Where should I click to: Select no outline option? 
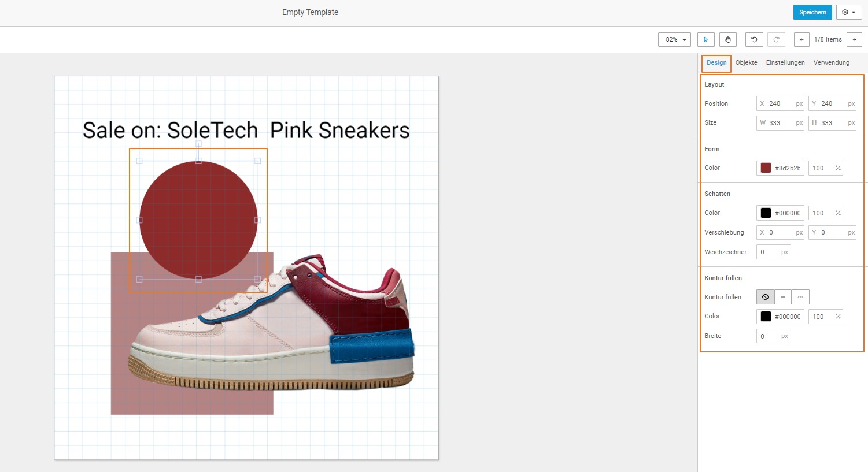click(765, 297)
